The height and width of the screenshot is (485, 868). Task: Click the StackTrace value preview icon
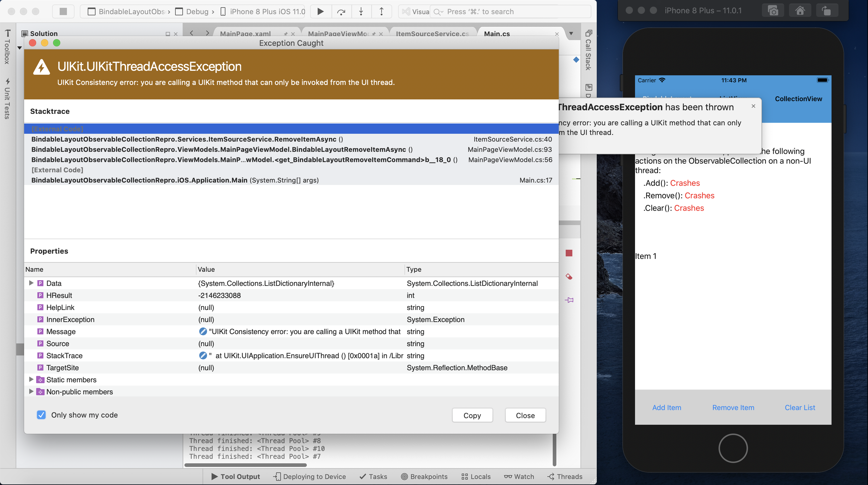click(x=203, y=356)
